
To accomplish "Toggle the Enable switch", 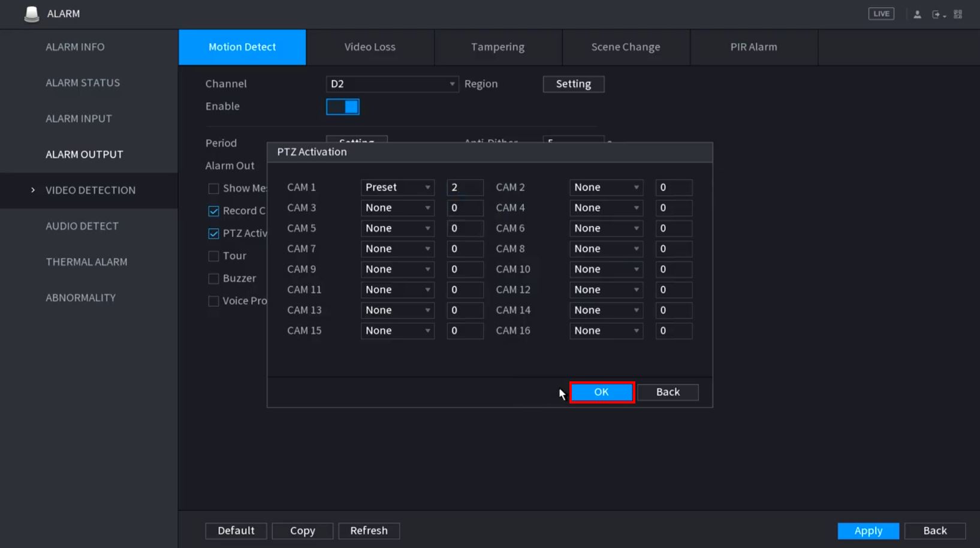I will pos(343,107).
